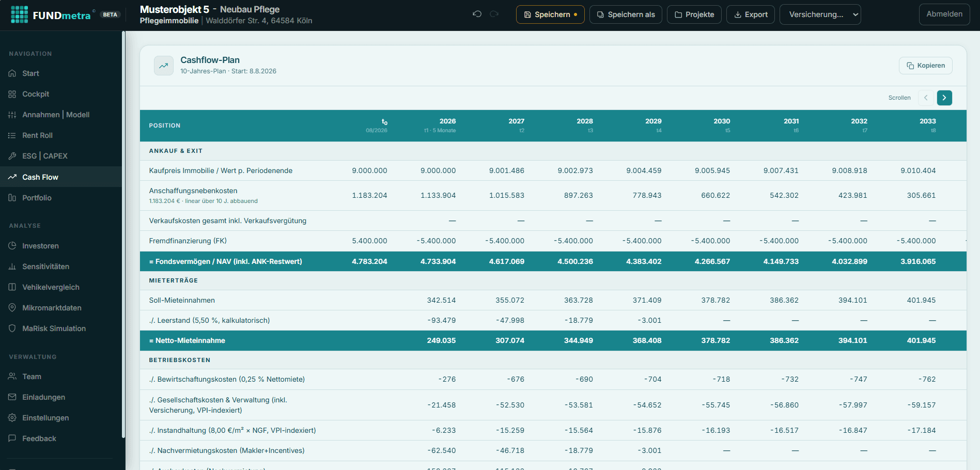Click the sidebar vertical scrollbar

click(x=123, y=234)
